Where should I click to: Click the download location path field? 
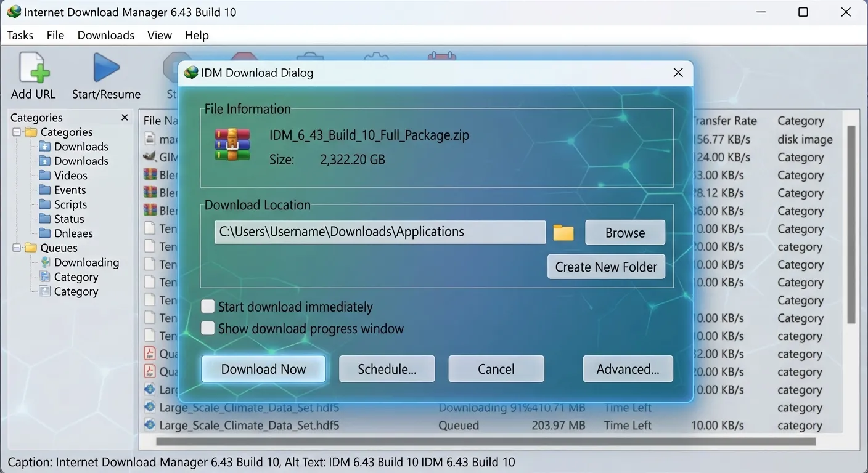pos(380,232)
